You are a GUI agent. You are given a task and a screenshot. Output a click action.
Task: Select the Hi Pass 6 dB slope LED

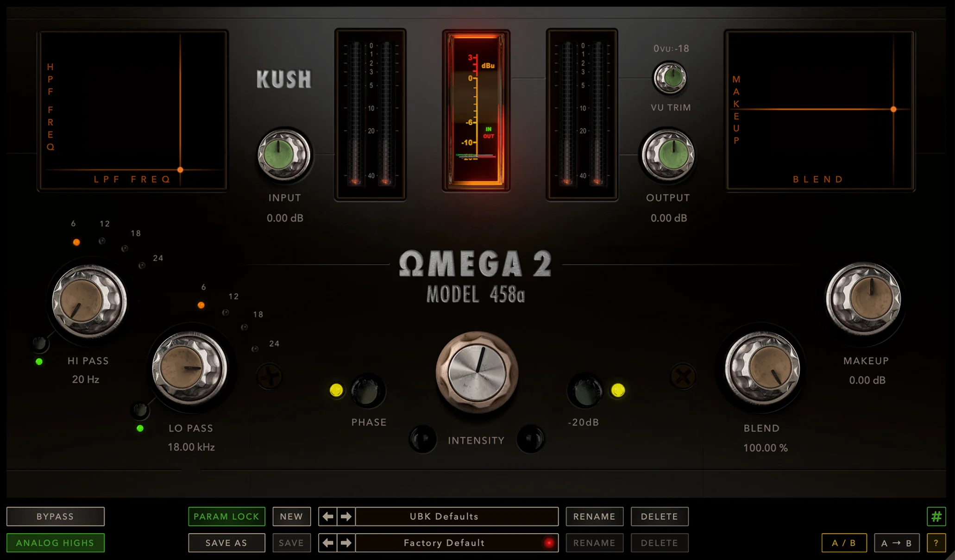(x=76, y=242)
